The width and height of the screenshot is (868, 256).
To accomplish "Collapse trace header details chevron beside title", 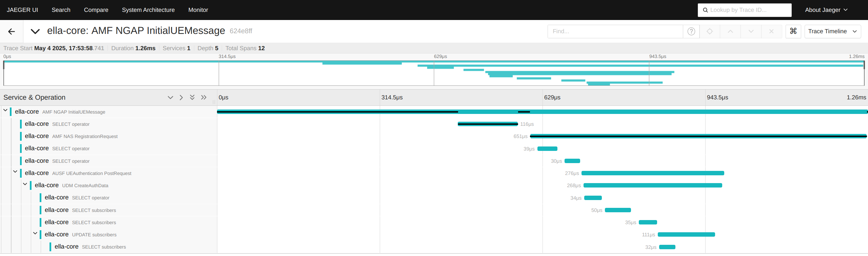I will [x=35, y=32].
